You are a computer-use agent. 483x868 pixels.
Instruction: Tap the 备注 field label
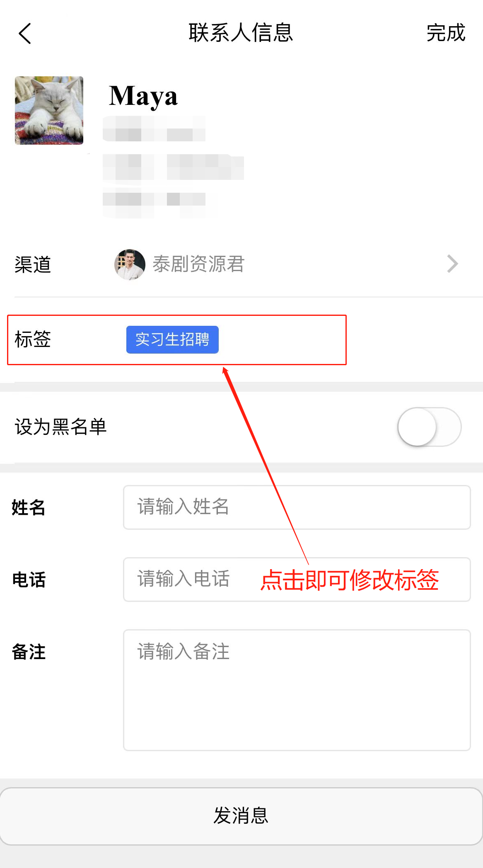coord(29,652)
